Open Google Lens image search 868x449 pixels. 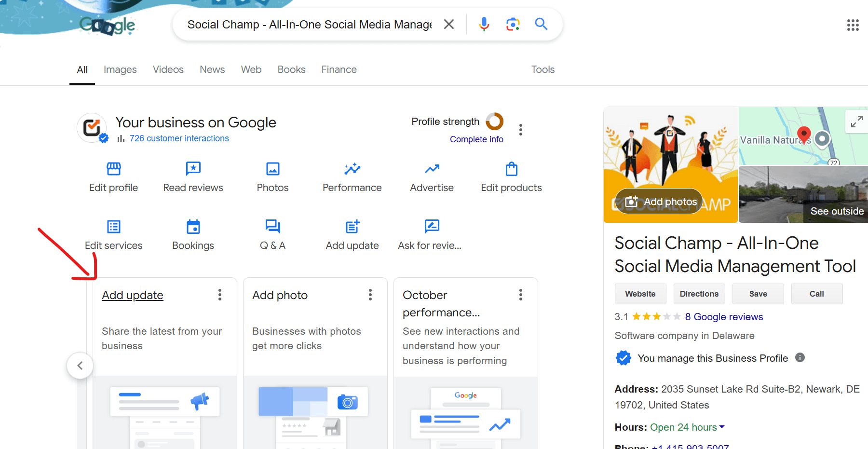click(x=513, y=24)
